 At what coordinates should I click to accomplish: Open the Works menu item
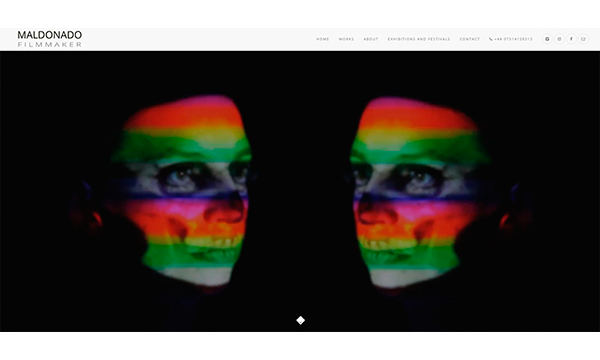[346, 39]
